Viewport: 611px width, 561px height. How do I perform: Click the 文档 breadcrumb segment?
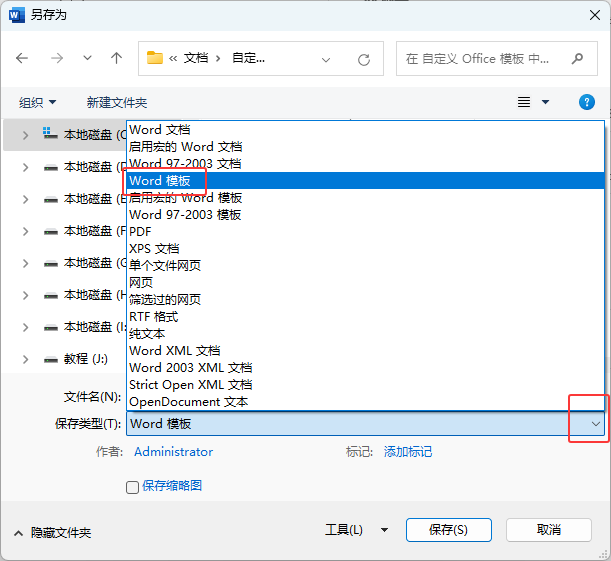click(x=196, y=58)
